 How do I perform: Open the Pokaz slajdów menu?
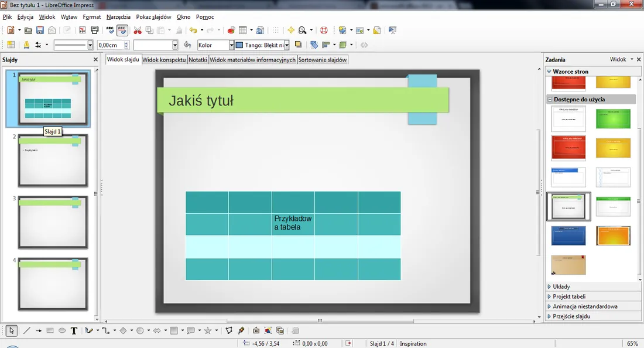pyautogui.click(x=153, y=17)
